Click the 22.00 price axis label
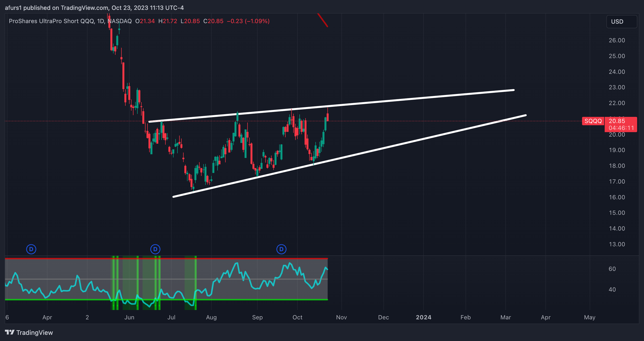Image resolution: width=644 pixels, height=341 pixels. point(617,103)
